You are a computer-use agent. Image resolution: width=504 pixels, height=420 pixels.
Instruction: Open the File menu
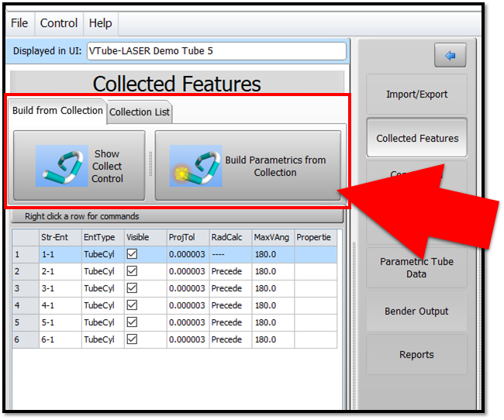[x=19, y=23]
